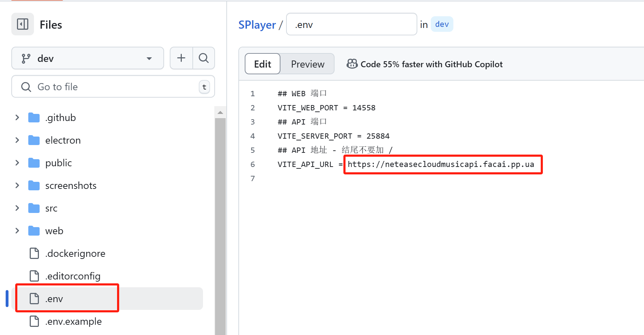
Task: Click the file tree scrollbar up arrow
Action: (x=220, y=112)
